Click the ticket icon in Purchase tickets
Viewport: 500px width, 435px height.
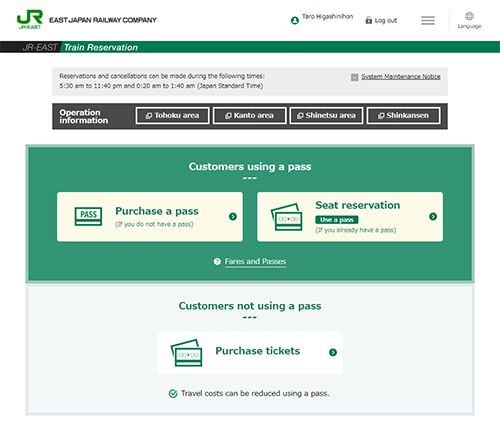[187, 353]
